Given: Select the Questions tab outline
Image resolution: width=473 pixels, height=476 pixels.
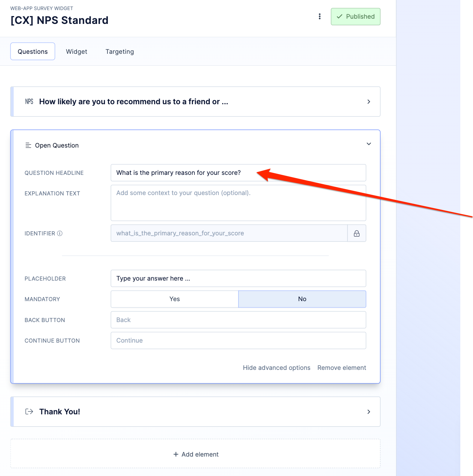Looking at the screenshot, I should [32, 51].
